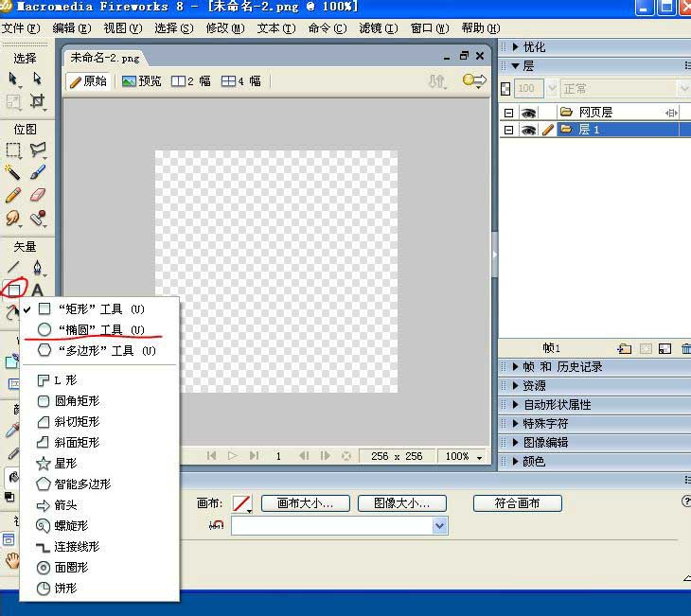The image size is (691, 616).
Task: Select the Marquee tool
Action: 13,150
